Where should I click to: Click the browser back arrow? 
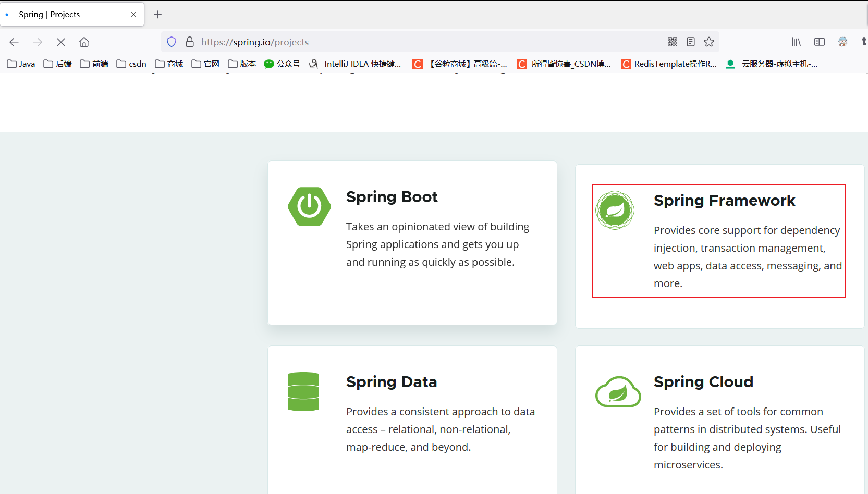click(x=14, y=42)
